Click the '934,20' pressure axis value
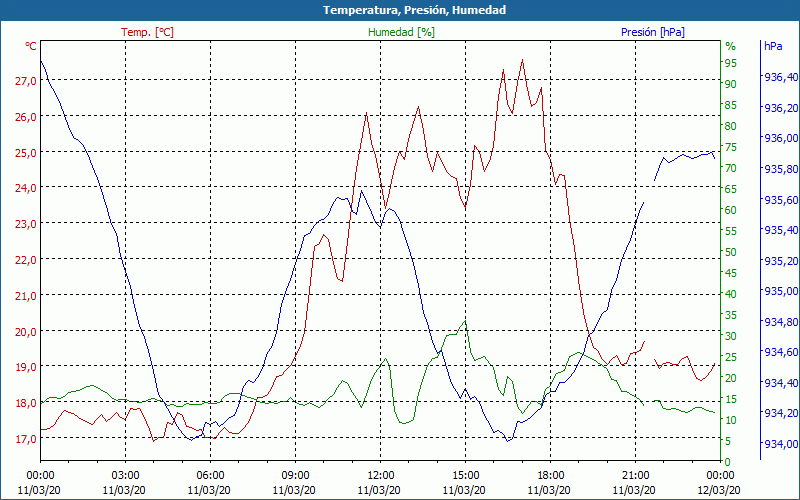Image resolution: width=800 pixels, height=500 pixels. pyautogui.click(x=781, y=412)
